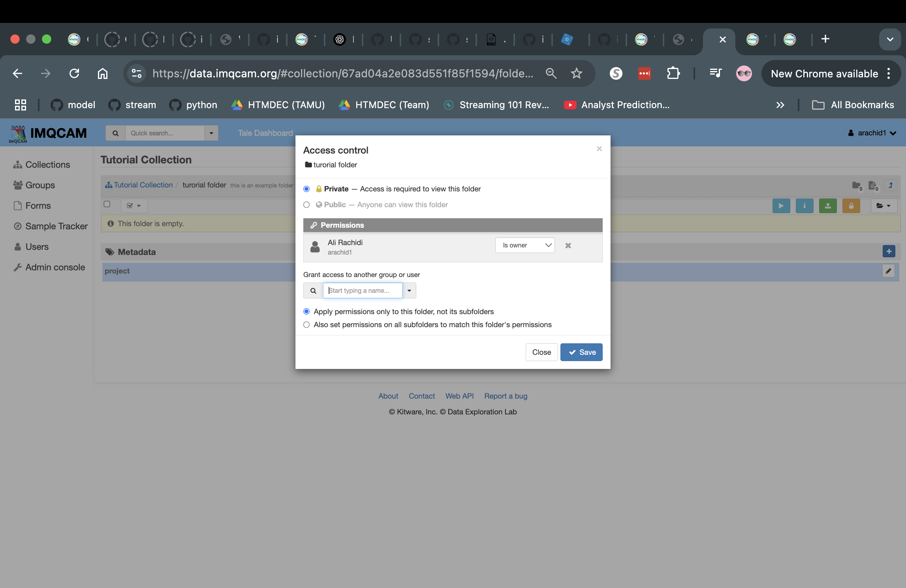
Task: Bookmark this page with the star
Action: (x=577, y=73)
